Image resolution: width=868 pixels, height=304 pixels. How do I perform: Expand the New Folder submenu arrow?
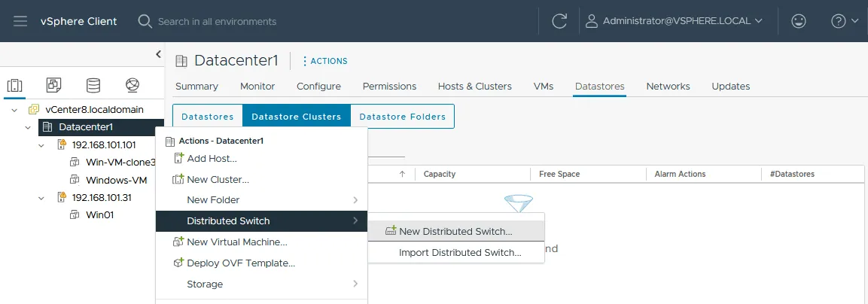pyautogui.click(x=355, y=200)
